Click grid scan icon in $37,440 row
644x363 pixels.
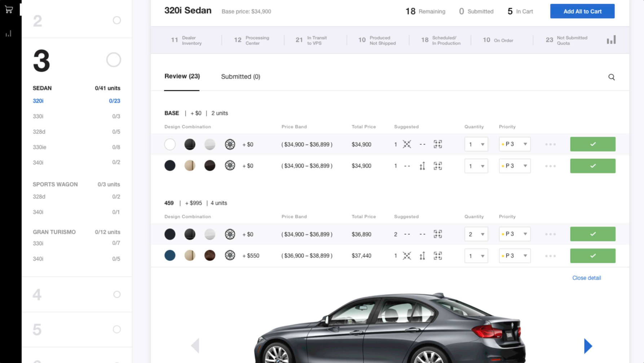click(438, 256)
